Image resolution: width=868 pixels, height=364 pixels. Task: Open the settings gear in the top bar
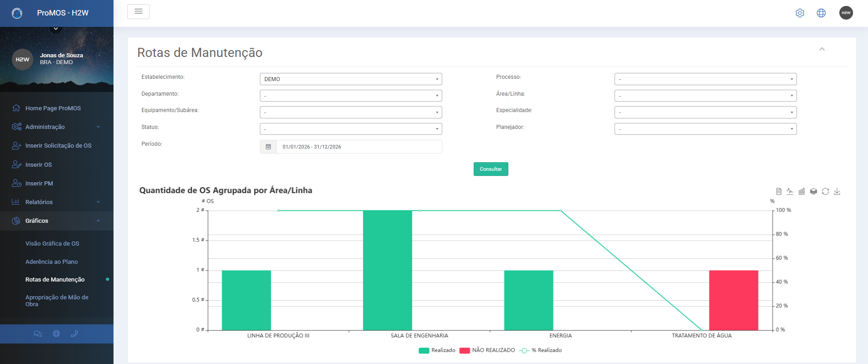click(x=800, y=13)
